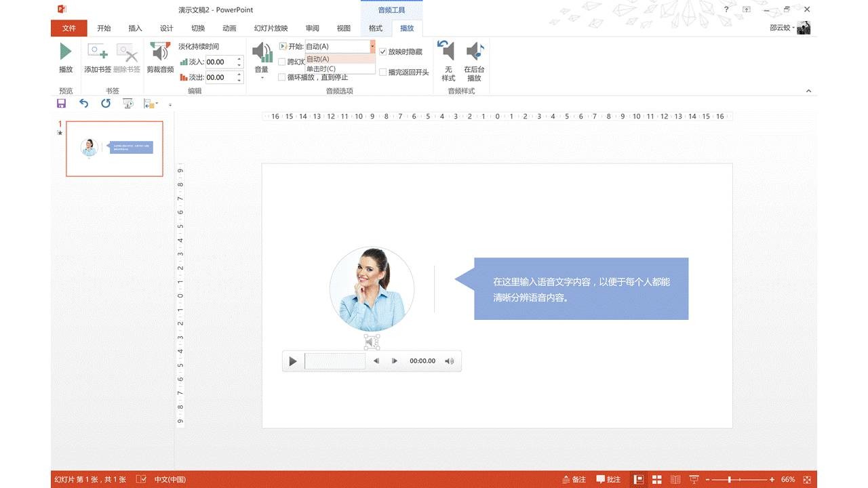Click the save icon in quick access toolbar
Screen dimensions: 868x488
(x=61, y=104)
